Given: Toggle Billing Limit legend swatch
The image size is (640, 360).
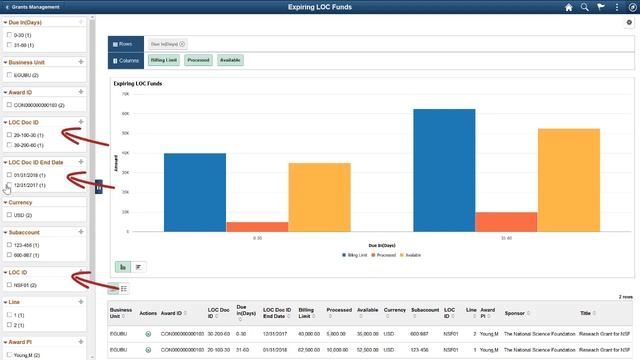Looking at the screenshot, I should pyautogui.click(x=344, y=255).
